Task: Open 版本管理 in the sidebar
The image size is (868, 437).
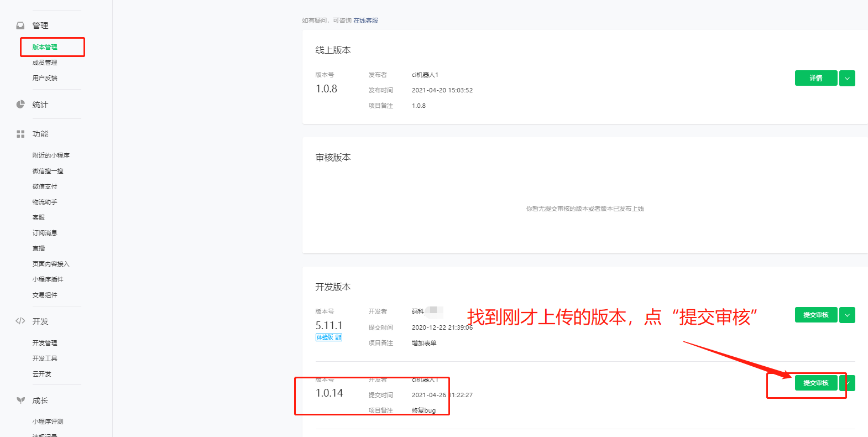Action: (45, 47)
